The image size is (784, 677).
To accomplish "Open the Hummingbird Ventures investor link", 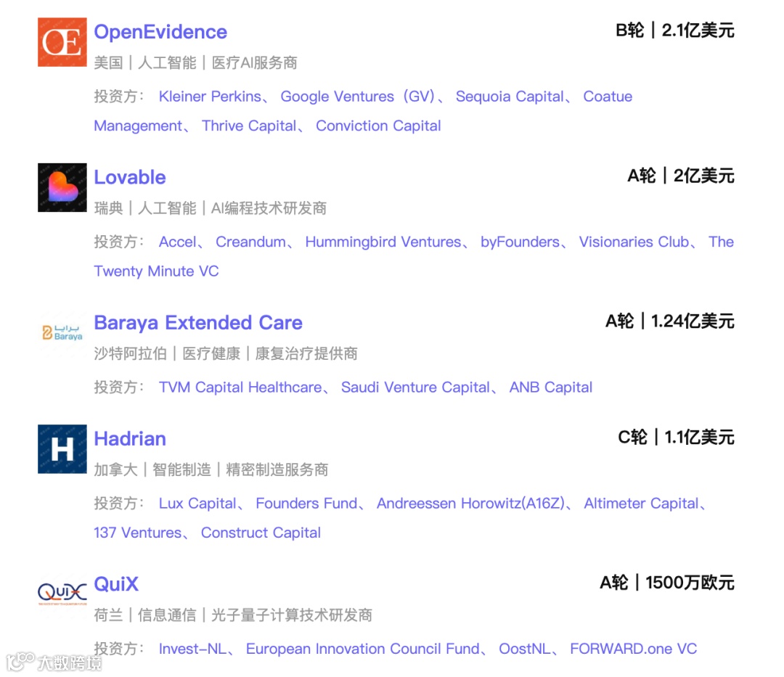I will pyautogui.click(x=383, y=242).
